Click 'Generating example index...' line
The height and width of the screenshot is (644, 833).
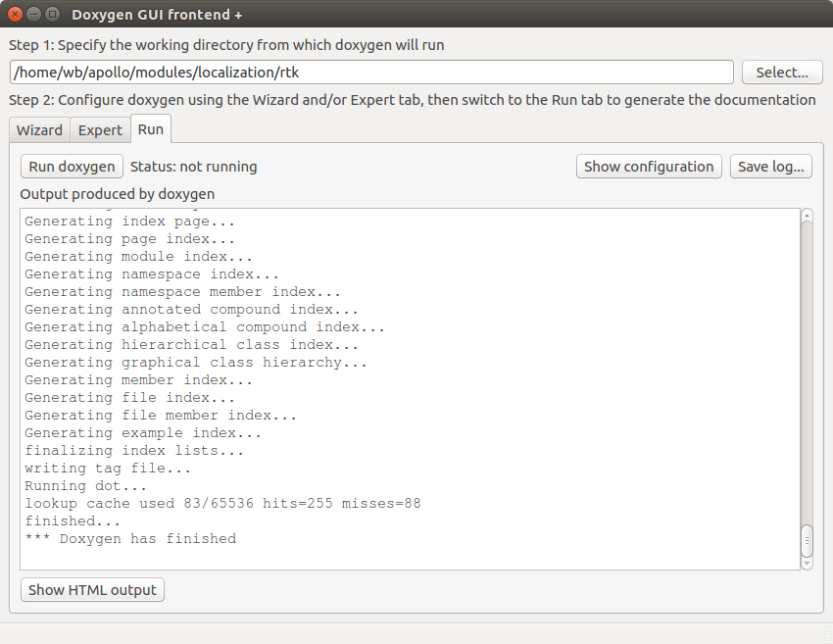tap(143, 432)
